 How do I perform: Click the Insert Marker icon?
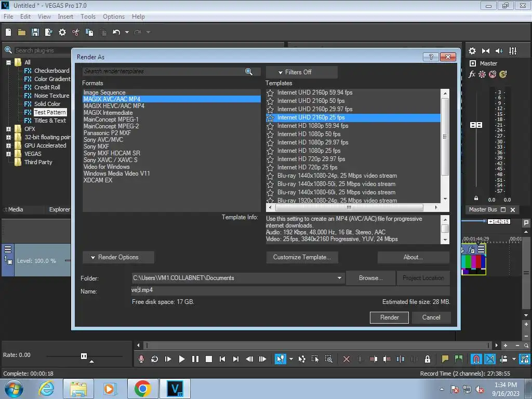pos(445,359)
